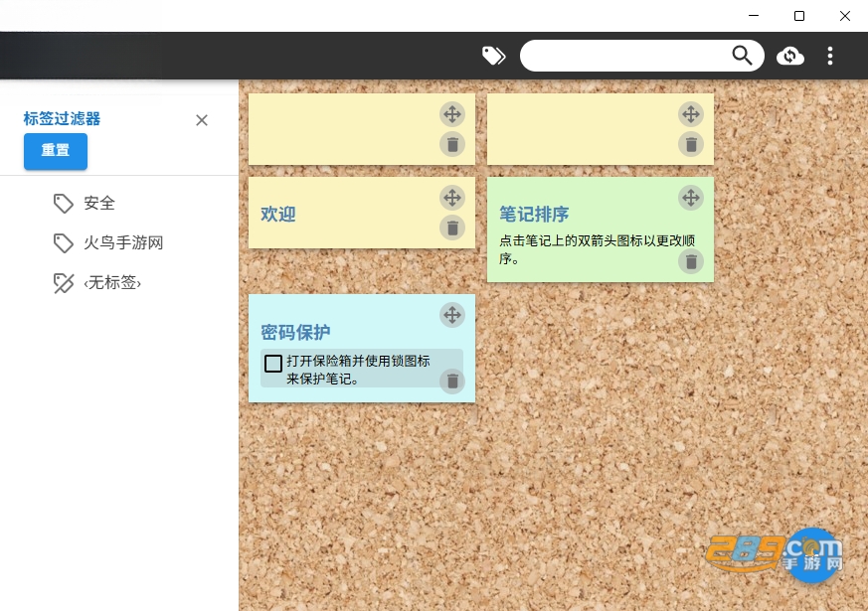Click move arrows on 欢迎 note
This screenshot has height=611, width=868.
coord(452,198)
